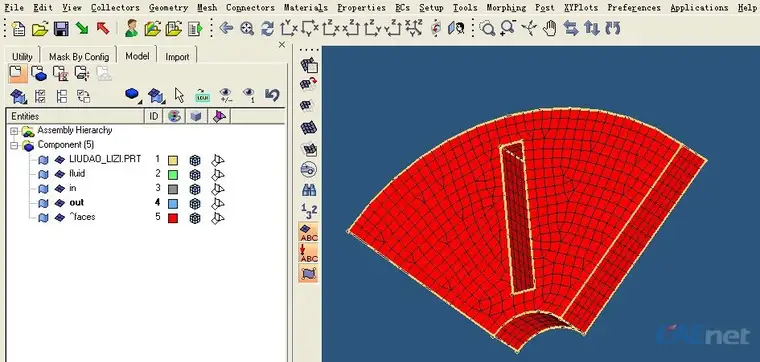
Task: Click the red color swatch for ^faces
Action: click(173, 218)
